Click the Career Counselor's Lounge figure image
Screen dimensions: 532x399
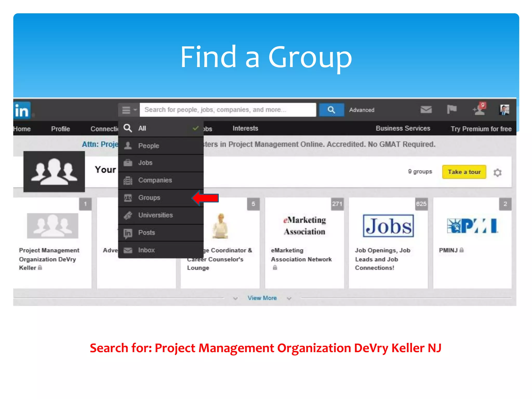tap(220, 226)
